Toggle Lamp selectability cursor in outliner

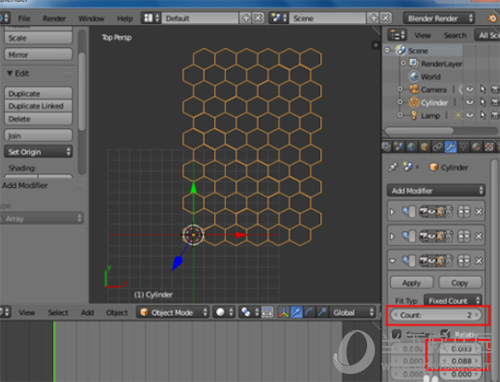tap(483, 115)
